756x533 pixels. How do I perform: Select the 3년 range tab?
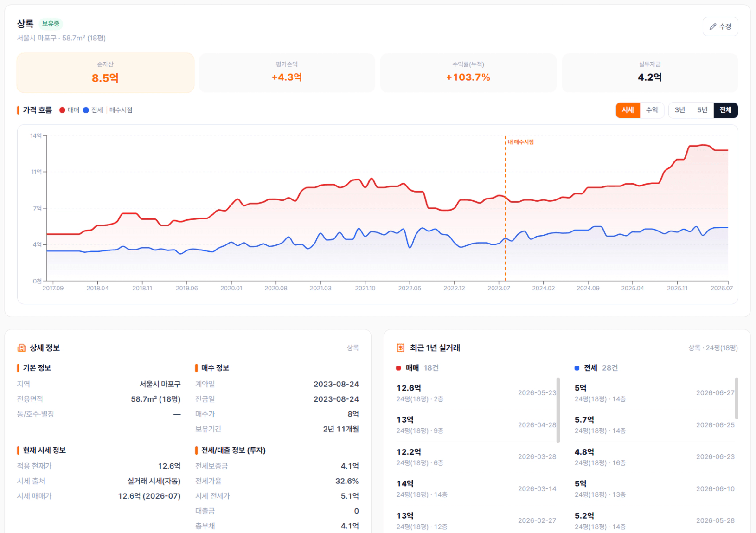pos(680,110)
